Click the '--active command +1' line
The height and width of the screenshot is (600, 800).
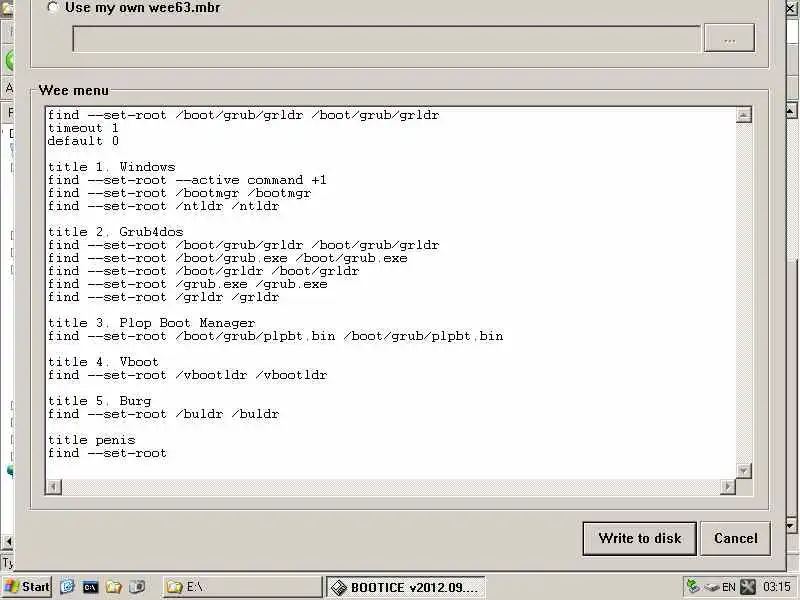[x=187, y=180]
